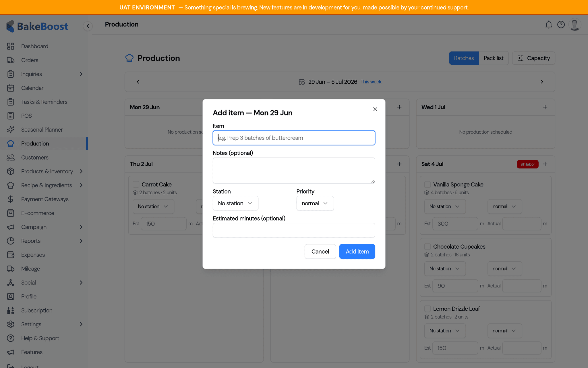The image size is (588, 368).
Task: Expand the Inquiries submenu
Action: 81,74
